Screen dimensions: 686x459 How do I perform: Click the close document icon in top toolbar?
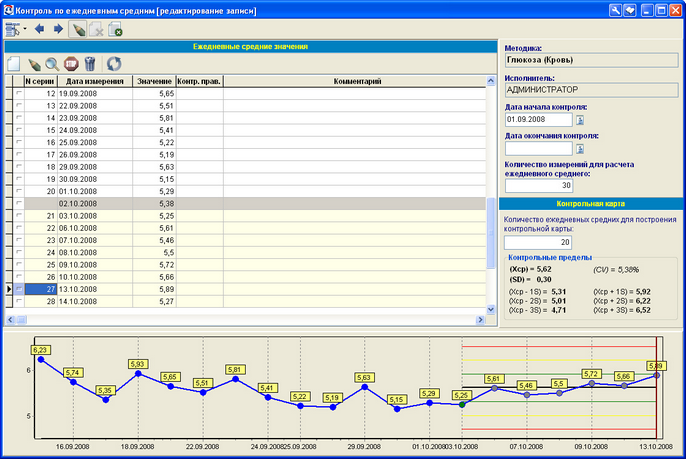(x=115, y=29)
